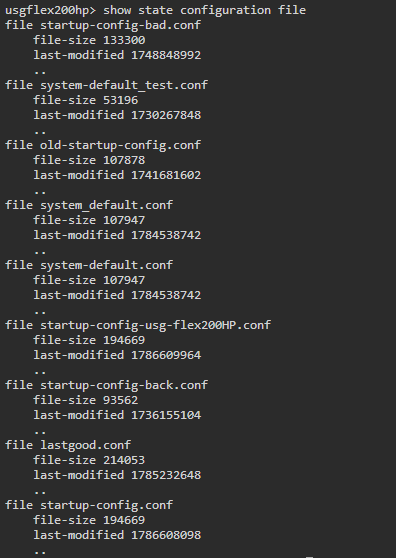Click the command 'show state configuration file'
Viewport: 396px width, 558px height.
[x=204, y=10]
